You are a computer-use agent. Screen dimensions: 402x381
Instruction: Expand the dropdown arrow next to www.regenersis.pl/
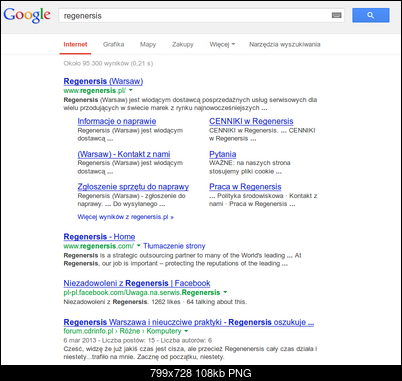[x=131, y=90]
